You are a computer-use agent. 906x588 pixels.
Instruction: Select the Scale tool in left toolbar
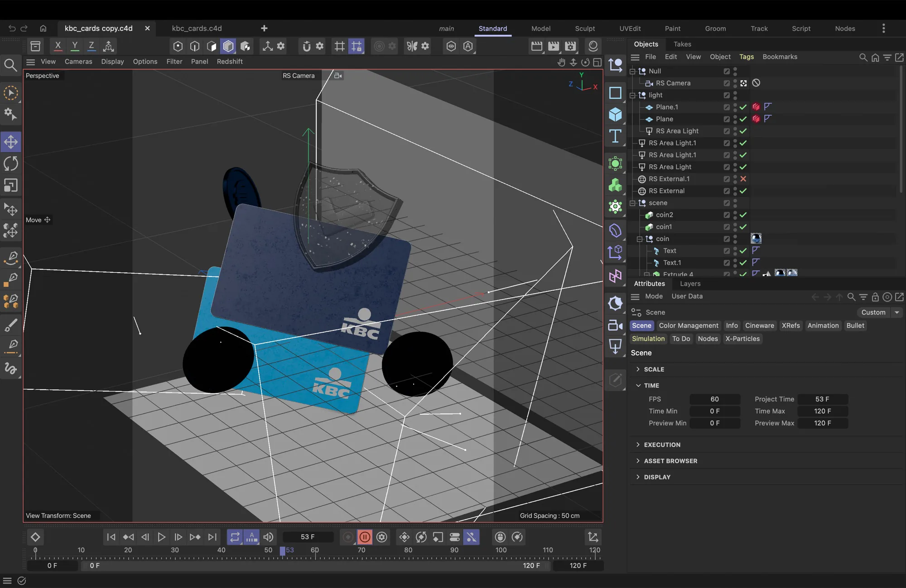click(11, 185)
